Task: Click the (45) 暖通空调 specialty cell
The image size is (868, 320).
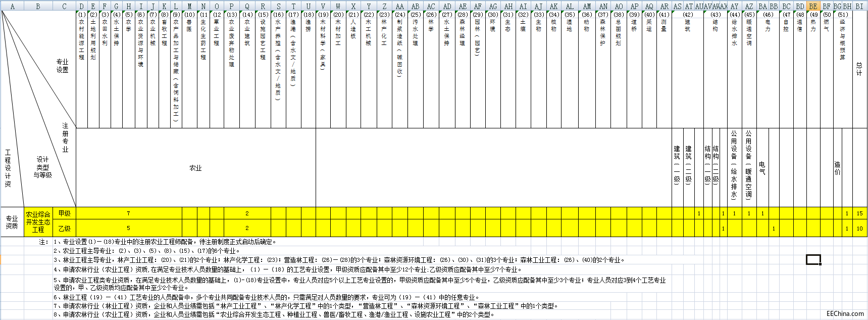Action: click(x=749, y=69)
